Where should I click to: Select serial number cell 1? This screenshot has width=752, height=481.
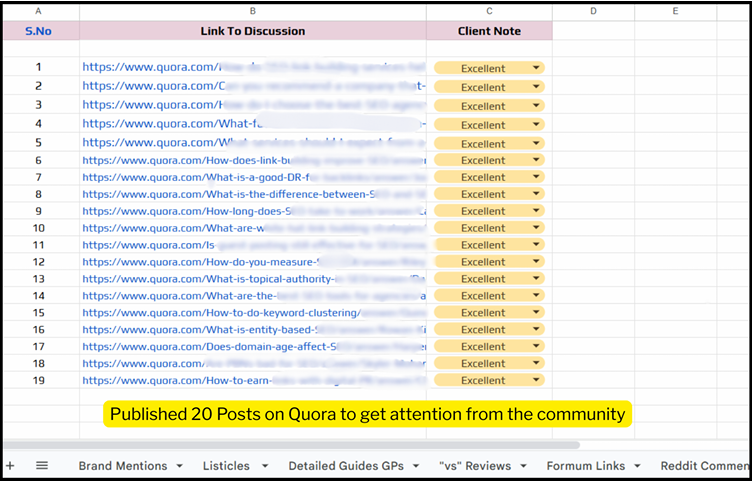click(38, 67)
